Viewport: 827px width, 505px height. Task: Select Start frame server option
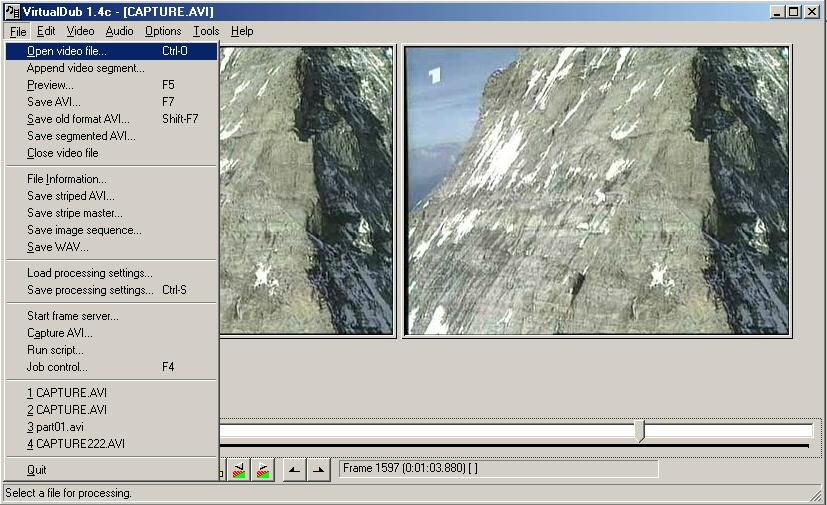[x=72, y=316]
